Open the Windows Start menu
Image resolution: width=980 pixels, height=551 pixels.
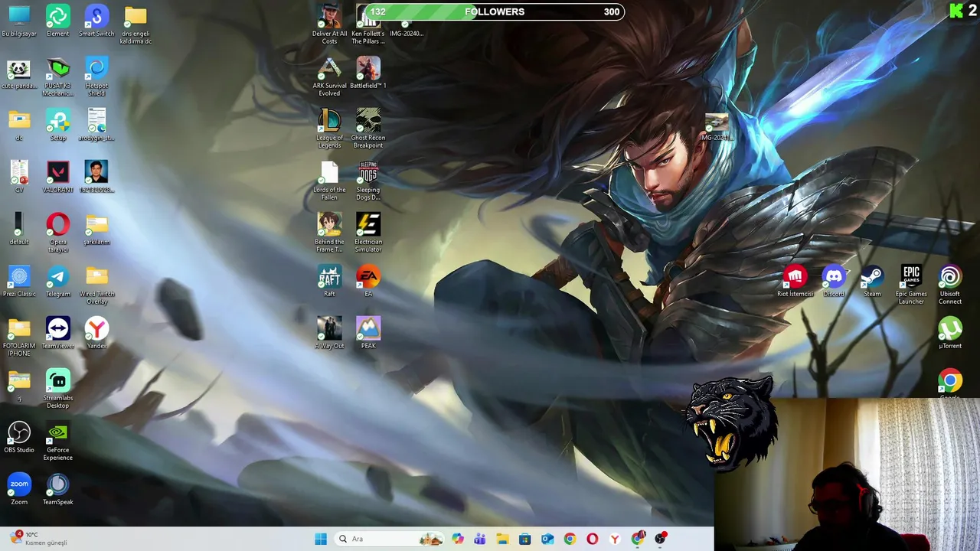point(321,539)
